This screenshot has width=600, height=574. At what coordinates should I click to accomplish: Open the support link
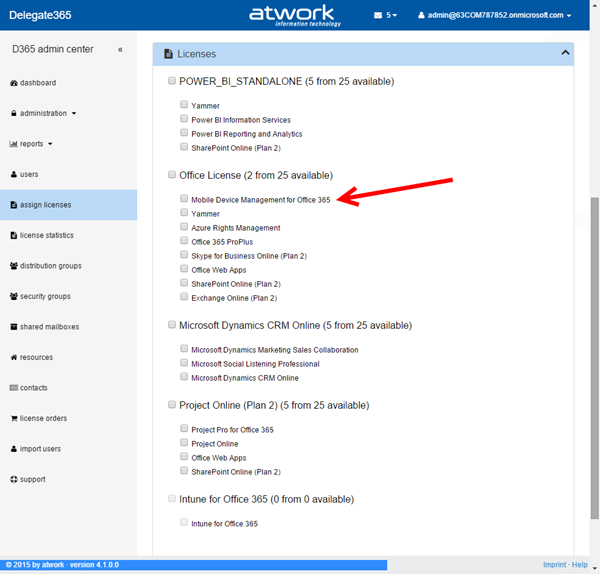tap(68, 479)
